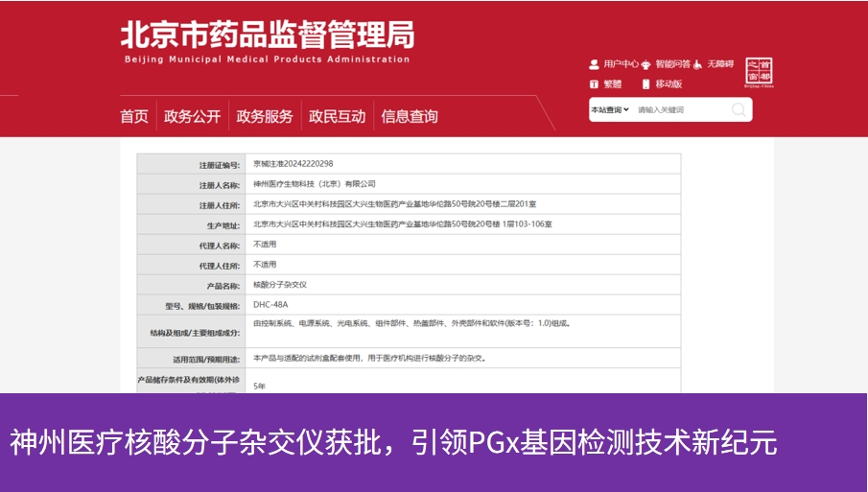Viewport: 868px width, 492px height.
Task: Click the 无障碍 text link
Action: pyautogui.click(x=720, y=64)
